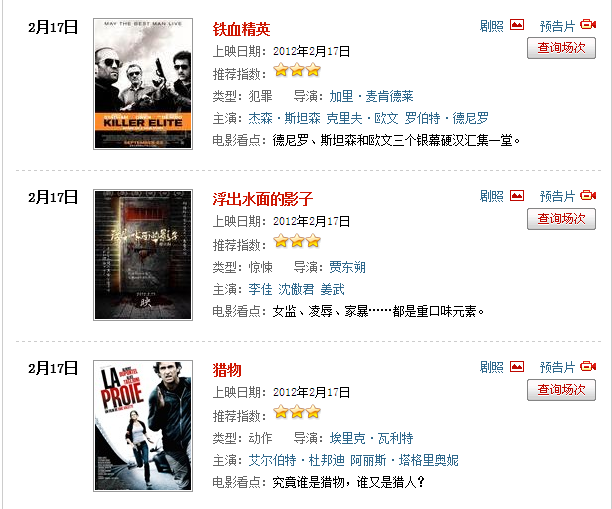Open the La Proie poster thumbnail
612x509 pixels.
coord(143,426)
